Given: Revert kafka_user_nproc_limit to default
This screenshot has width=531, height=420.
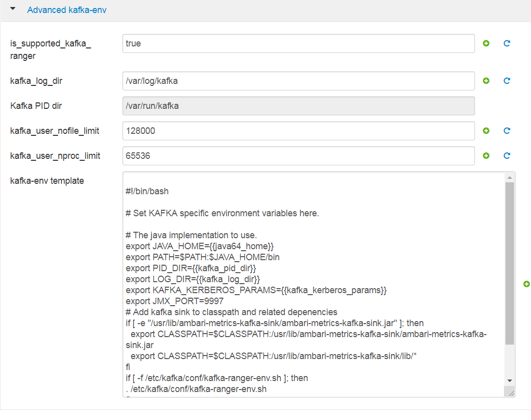Looking at the screenshot, I should (x=506, y=155).
